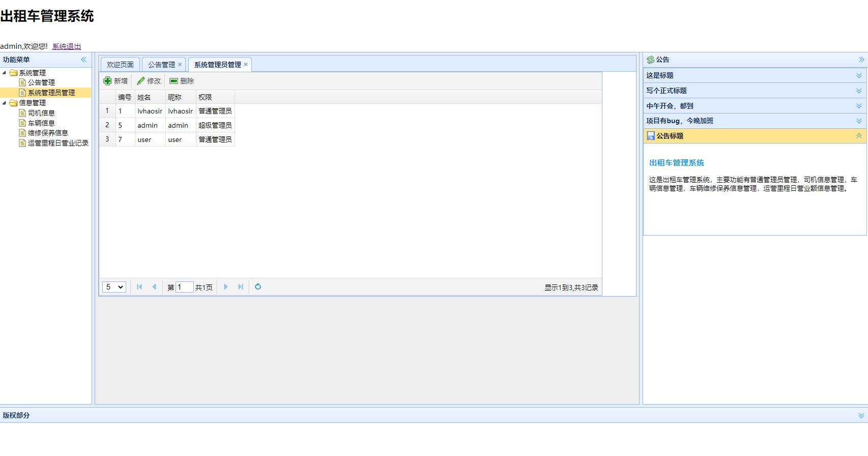Click the 写个正式标题 announcement title
This screenshot has width=868, height=456.
tap(667, 91)
